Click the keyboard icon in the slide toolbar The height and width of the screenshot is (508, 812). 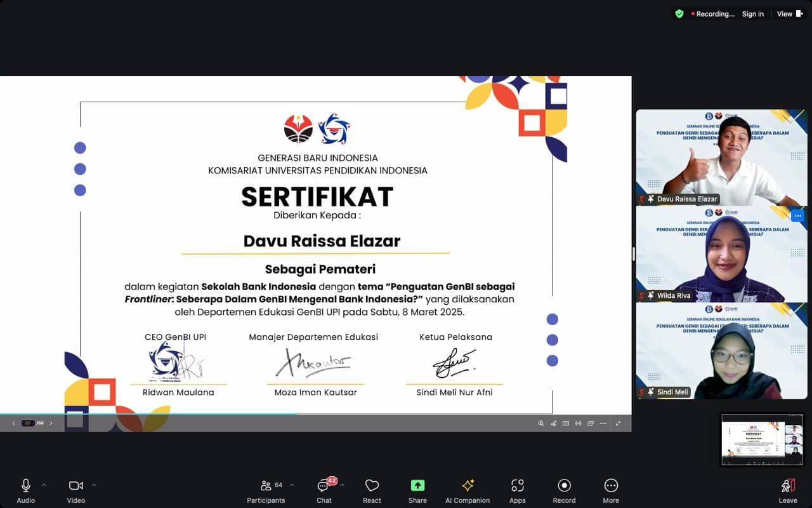(x=566, y=423)
